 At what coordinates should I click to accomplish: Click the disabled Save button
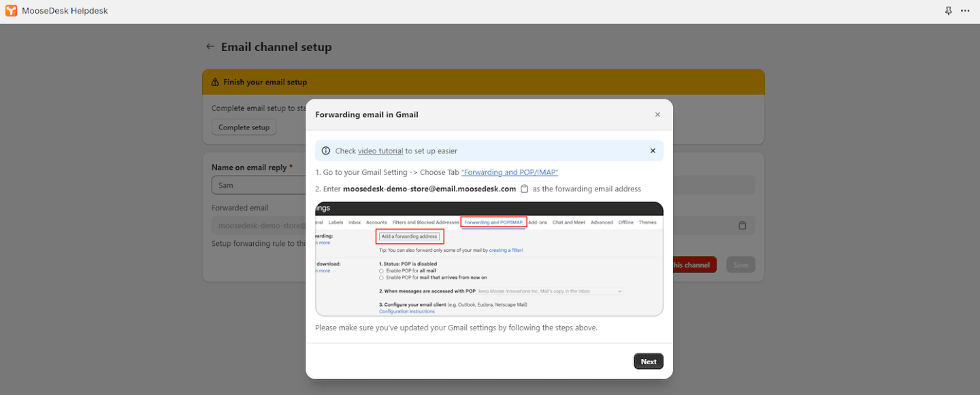(x=740, y=265)
